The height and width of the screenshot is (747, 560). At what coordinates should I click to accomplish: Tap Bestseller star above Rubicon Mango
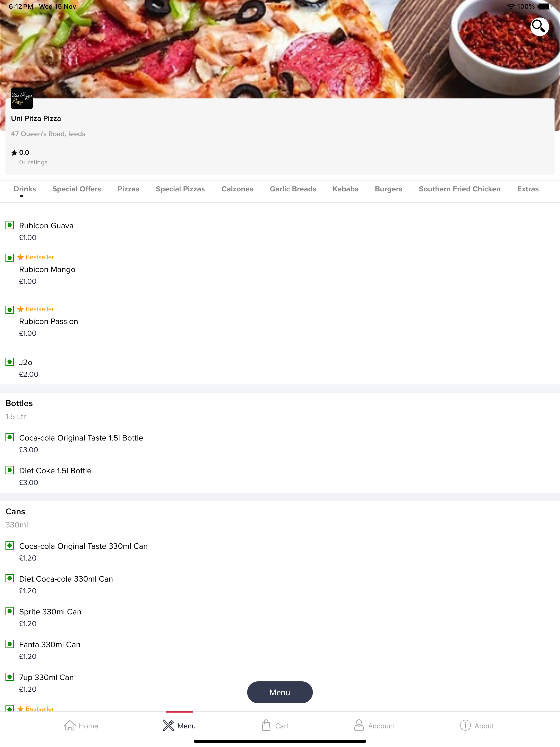(x=21, y=257)
